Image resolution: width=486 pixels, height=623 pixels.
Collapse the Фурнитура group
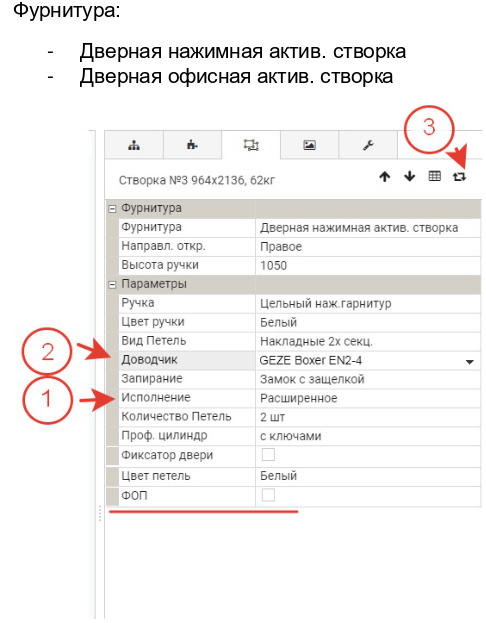click(112, 209)
